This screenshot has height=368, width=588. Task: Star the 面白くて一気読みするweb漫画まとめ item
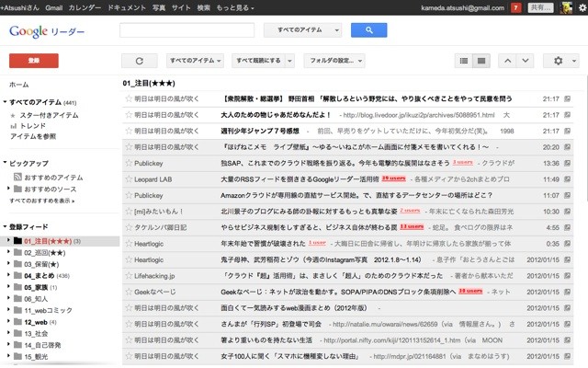pyautogui.click(x=129, y=308)
